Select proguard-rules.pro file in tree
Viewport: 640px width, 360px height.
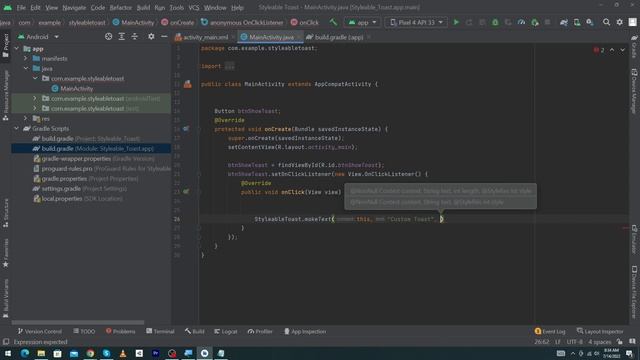point(102,169)
